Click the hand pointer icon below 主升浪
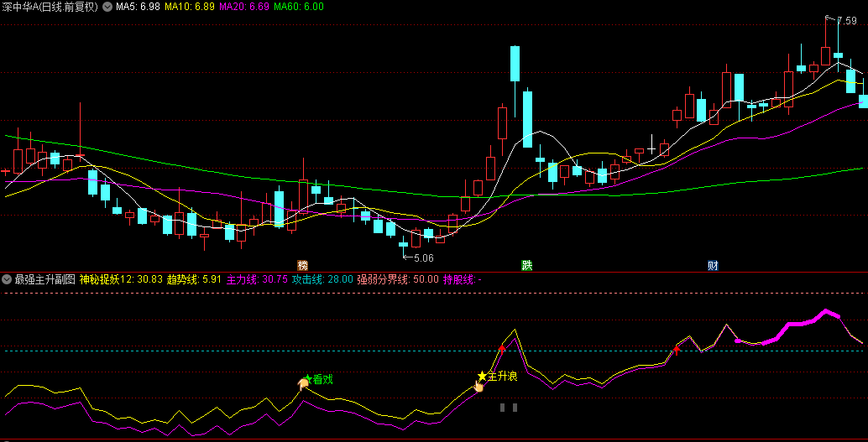Image resolution: width=868 pixels, height=442 pixels. [x=478, y=386]
